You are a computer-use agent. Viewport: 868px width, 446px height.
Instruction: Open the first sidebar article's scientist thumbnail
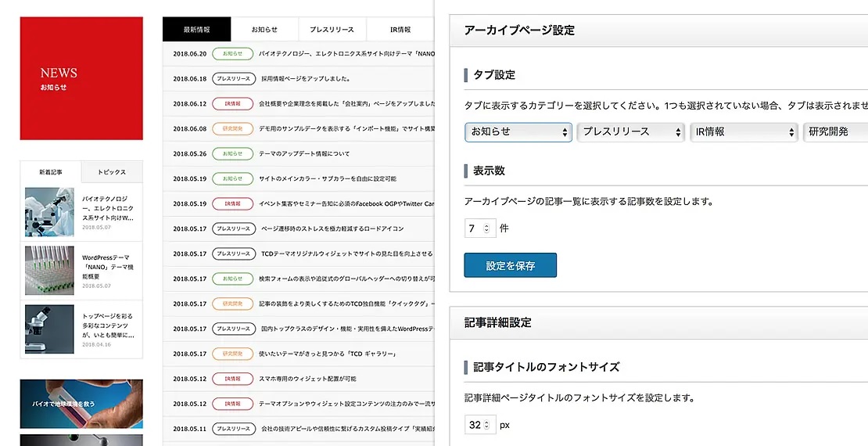point(49,210)
